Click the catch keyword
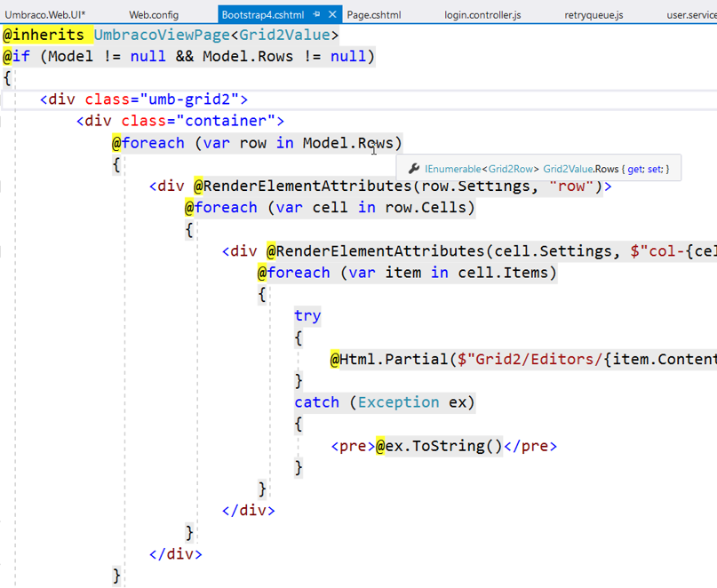Screen dimensions: 717x588 pyautogui.click(x=316, y=401)
